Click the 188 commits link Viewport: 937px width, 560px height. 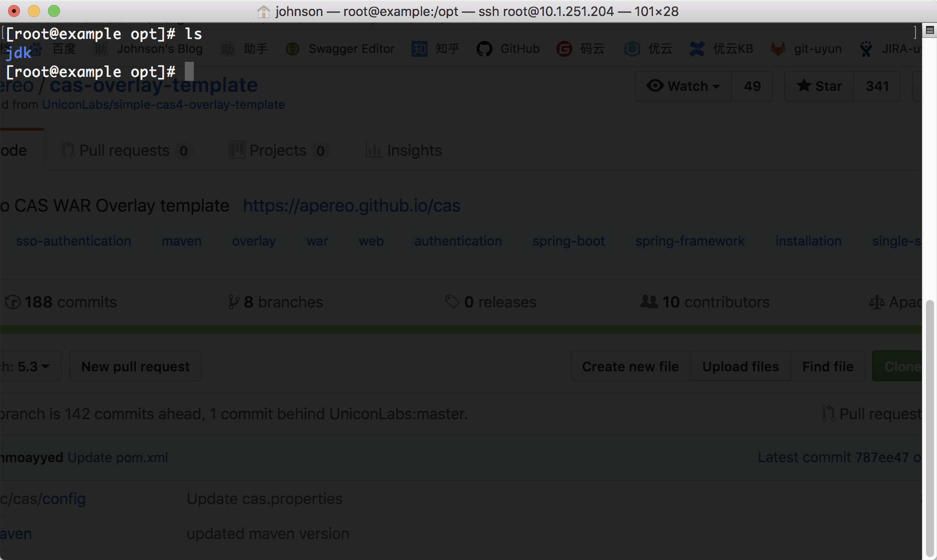pos(61,302)
